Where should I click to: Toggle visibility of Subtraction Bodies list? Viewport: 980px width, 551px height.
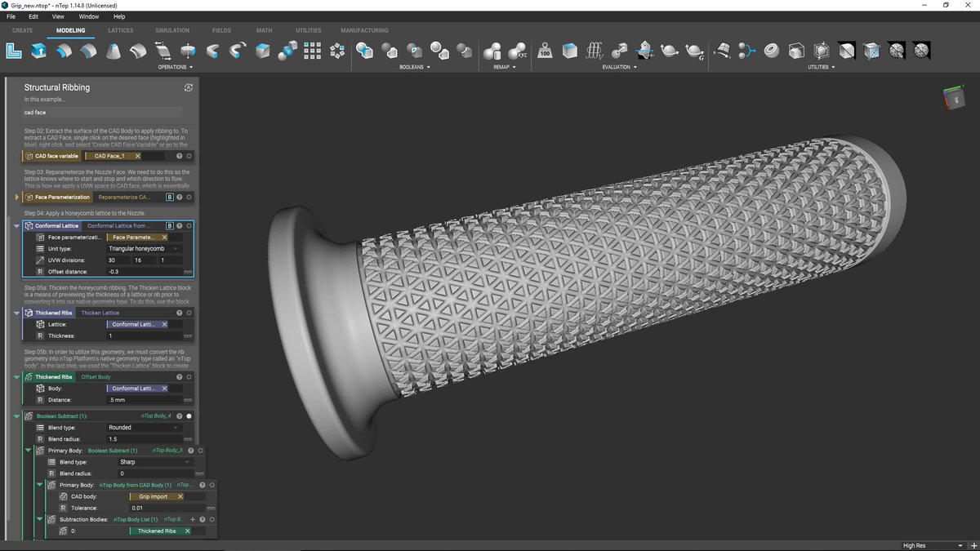click(212, 519)
